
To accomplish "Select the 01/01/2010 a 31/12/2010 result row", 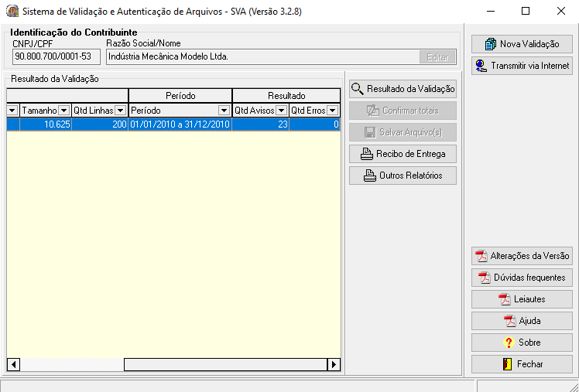I will coord(180,124).
